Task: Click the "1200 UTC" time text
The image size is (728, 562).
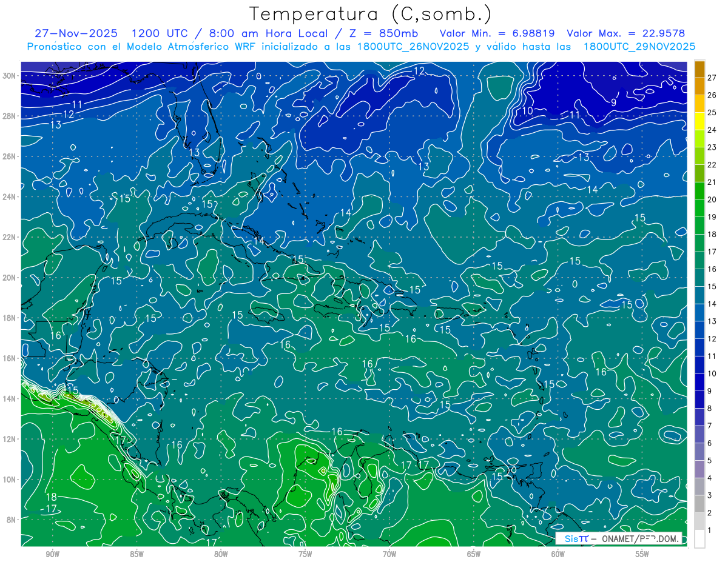Action: 160,33
